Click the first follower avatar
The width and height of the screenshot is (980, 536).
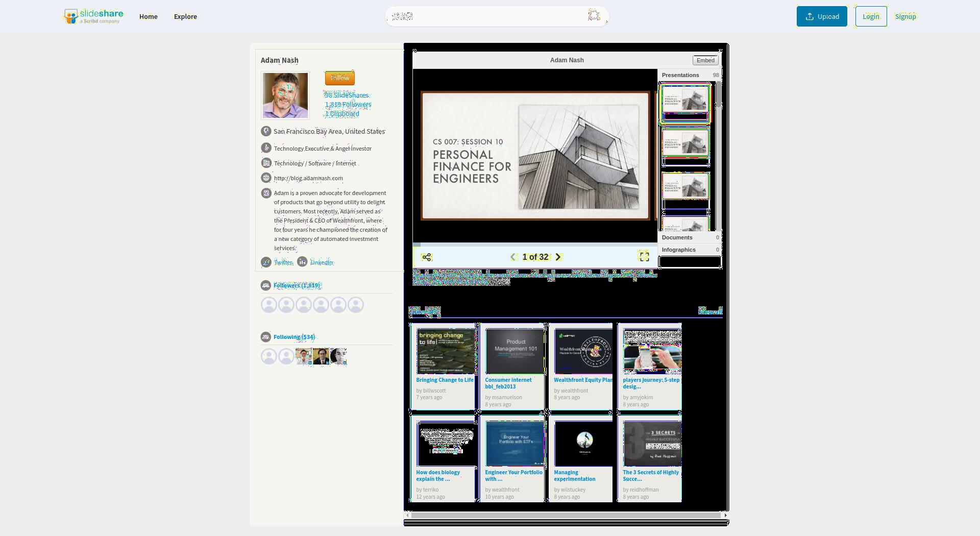coord(269,305)
